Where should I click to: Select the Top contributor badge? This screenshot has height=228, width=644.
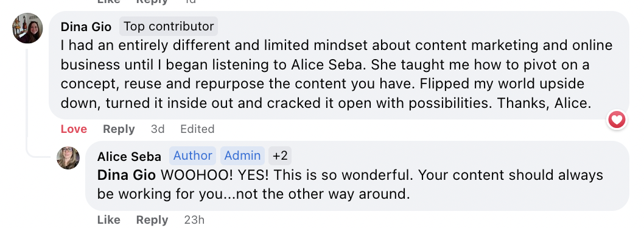pyautogui.click(x=169, y=26)
